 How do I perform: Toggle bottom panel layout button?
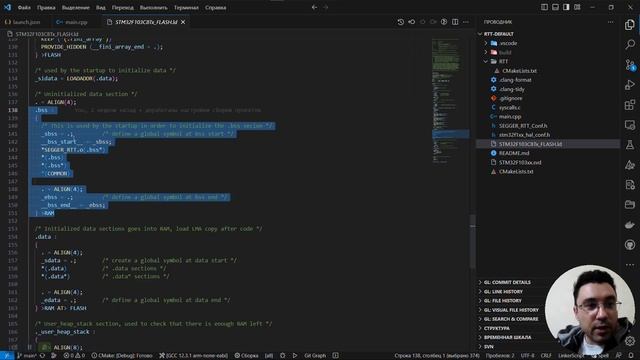pyautogui.click(x=555, y=7)
